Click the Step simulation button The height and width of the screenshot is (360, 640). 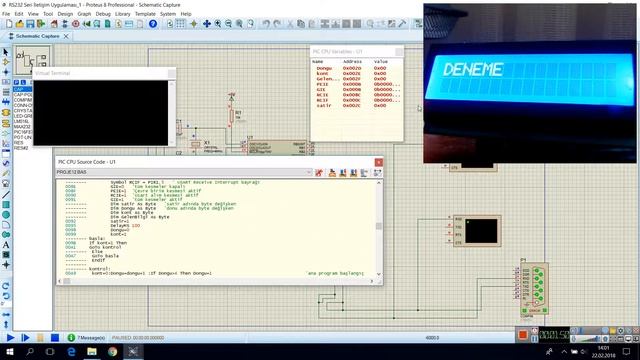pyautogui.click(x=25, y=338)
